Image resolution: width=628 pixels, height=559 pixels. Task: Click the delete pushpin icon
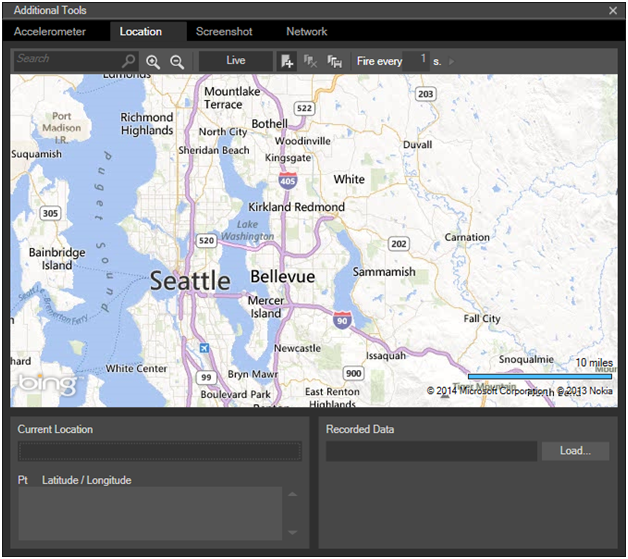311,61
